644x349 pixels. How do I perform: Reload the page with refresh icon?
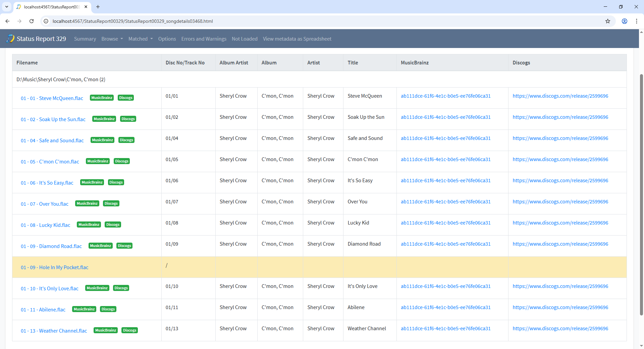(x=32, y=21)
